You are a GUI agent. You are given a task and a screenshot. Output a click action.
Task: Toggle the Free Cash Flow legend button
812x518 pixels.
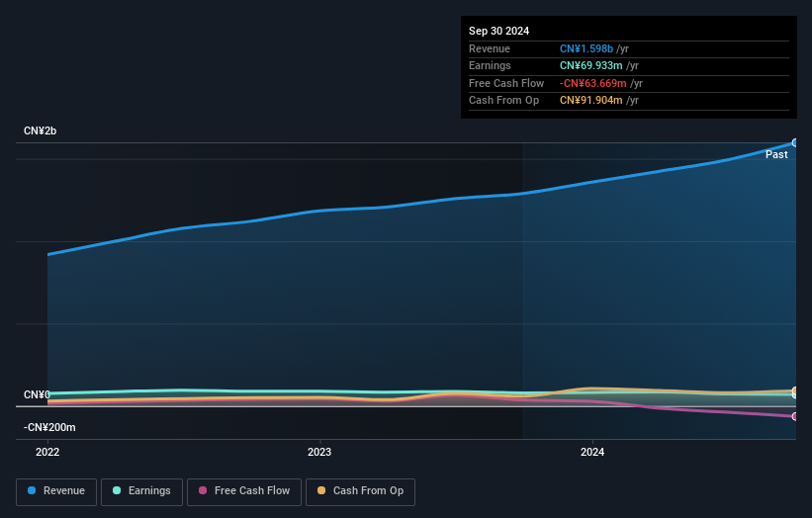coord(244,491)
